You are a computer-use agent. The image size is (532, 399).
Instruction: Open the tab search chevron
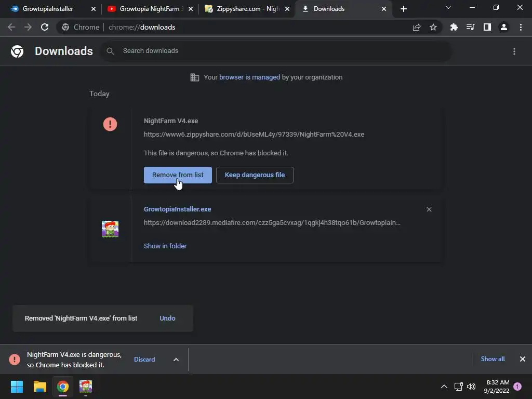pos(448,7)
